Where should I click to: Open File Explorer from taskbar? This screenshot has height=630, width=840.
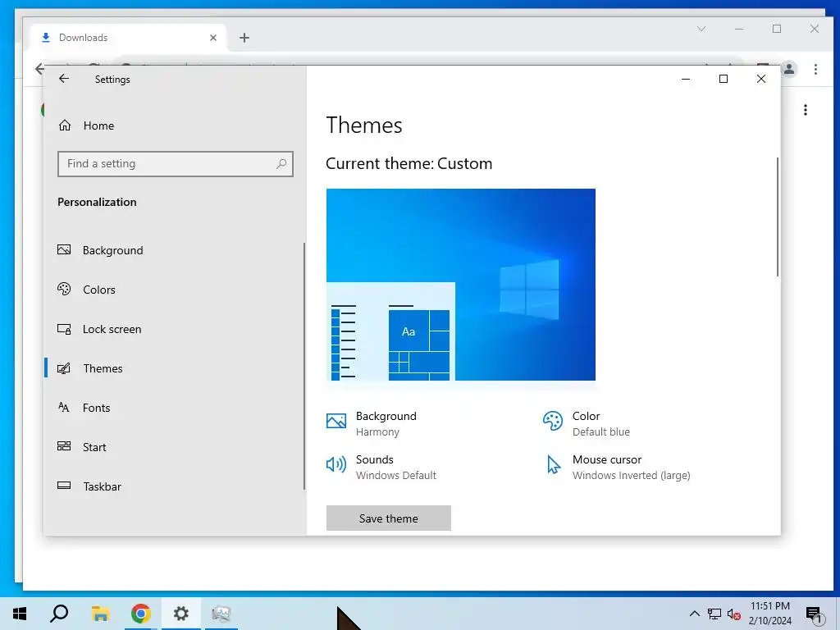(100, 614)
